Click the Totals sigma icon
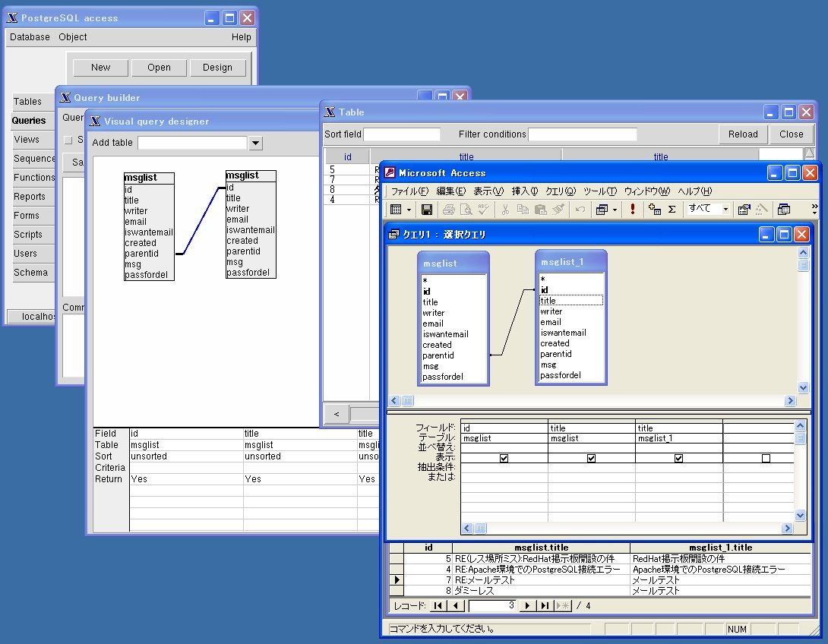The height and width of the screenshot is (644, 828). coord(672,210)
